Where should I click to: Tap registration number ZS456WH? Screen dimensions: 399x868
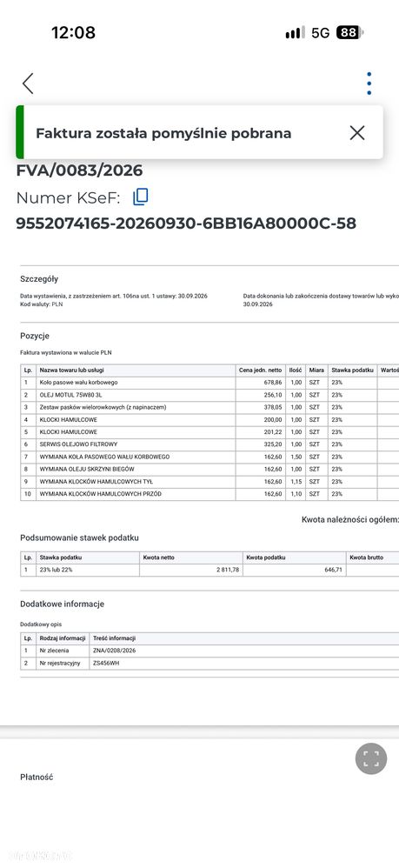pos(106,664)
